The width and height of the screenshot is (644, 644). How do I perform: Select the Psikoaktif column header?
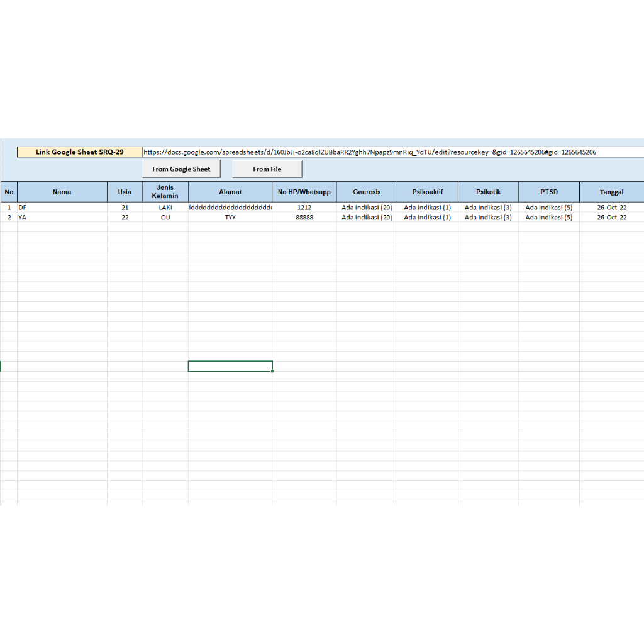[x=428, y=192]
